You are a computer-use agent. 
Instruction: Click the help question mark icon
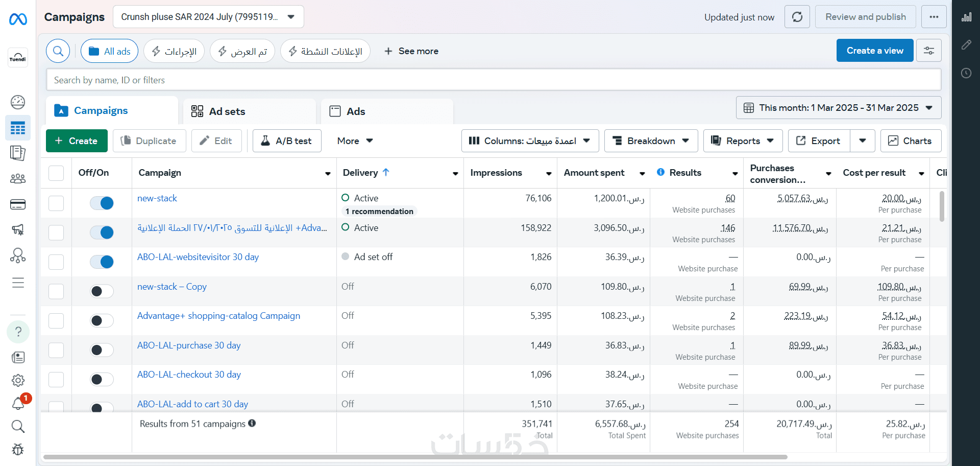tap(18, 332)
